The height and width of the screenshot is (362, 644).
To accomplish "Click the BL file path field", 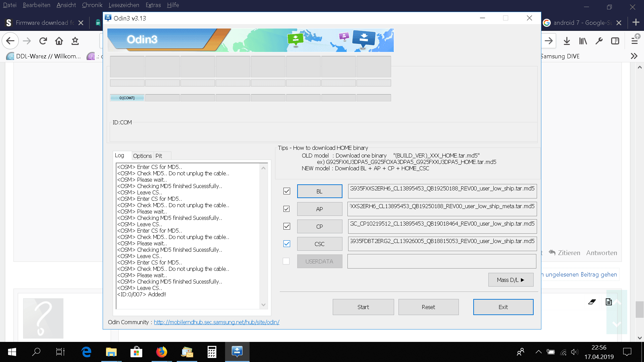I will pos(442,191).
